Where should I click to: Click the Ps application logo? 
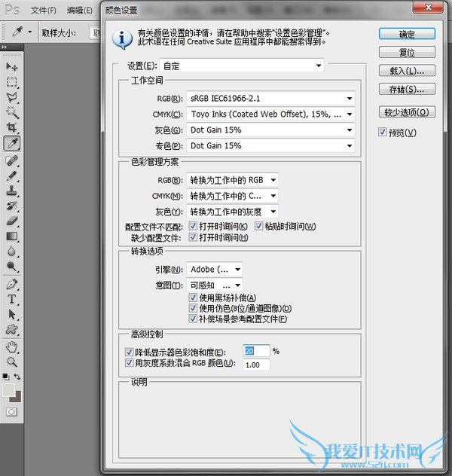[x=12, y=10]
